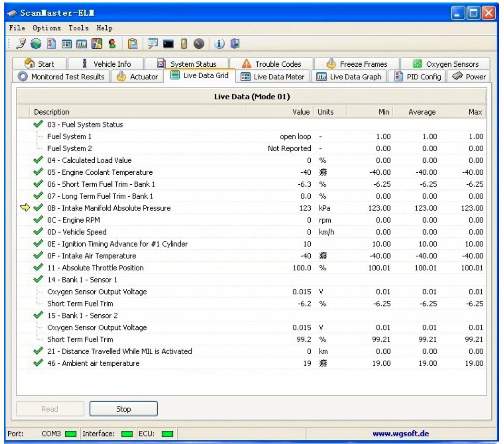Switch to the Actuator tab

[x=137, y=76]
